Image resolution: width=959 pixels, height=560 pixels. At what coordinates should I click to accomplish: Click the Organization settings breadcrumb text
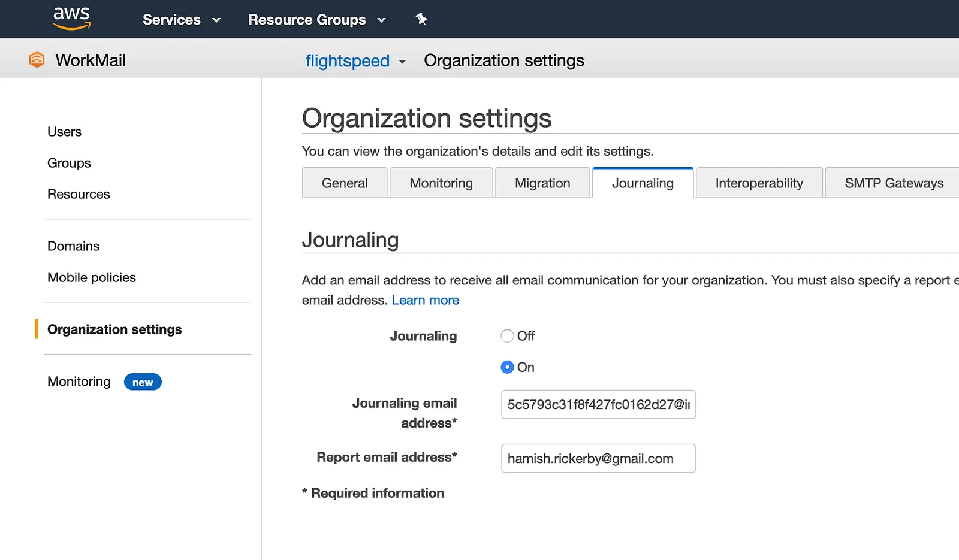point(504,60)
